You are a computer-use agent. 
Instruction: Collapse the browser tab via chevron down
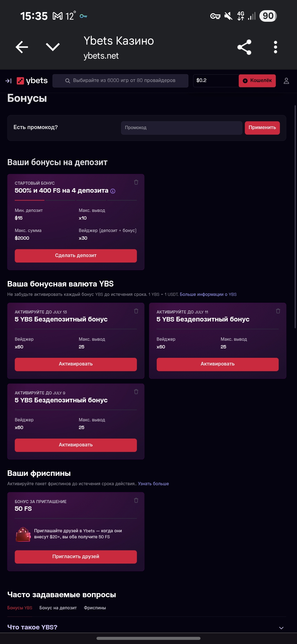pos(53,47)
